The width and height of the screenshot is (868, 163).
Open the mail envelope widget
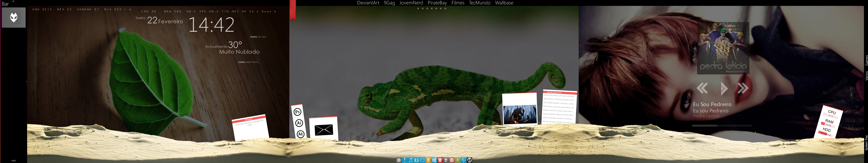tap(324, 130)
